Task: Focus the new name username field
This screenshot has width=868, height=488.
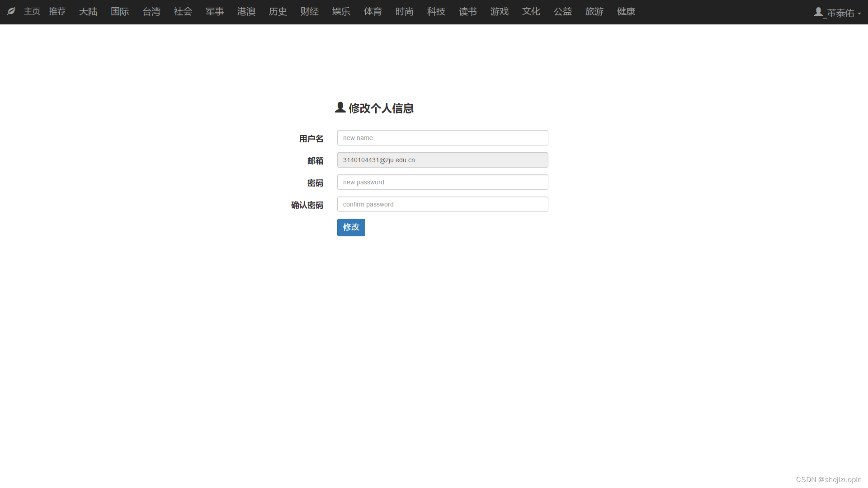Action: coord(443,138)
